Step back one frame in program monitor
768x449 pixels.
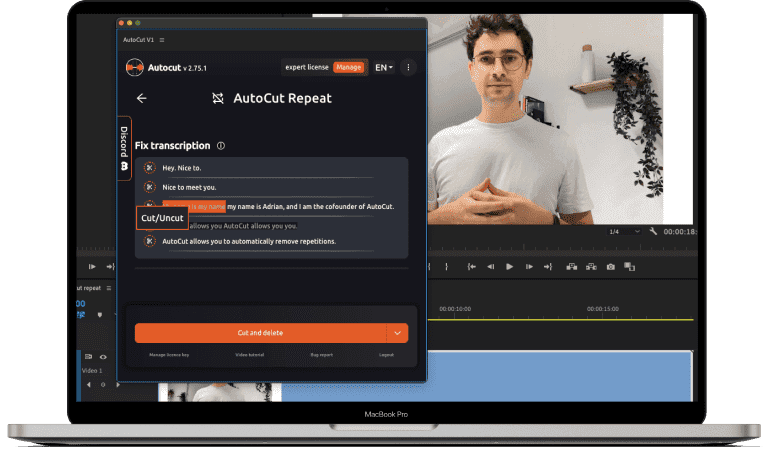coord(490,267)
